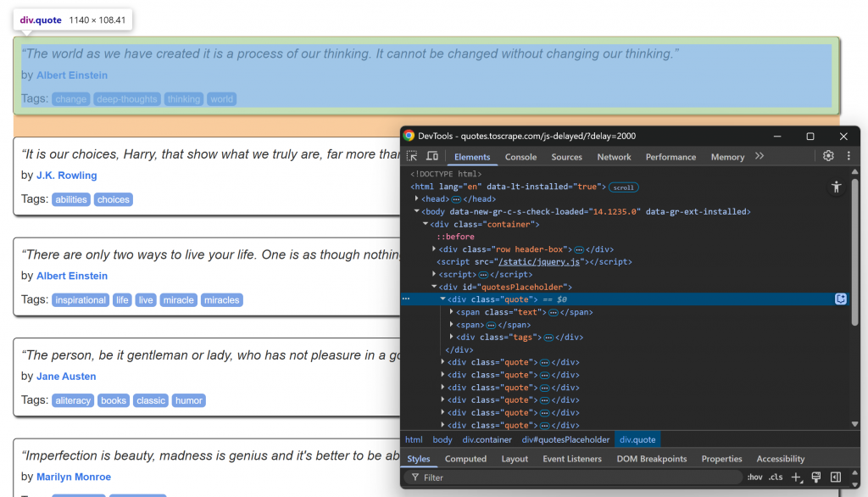This screenshot has height=497, width=868.
Task: Expand the head element node
Action: [416, 198]
